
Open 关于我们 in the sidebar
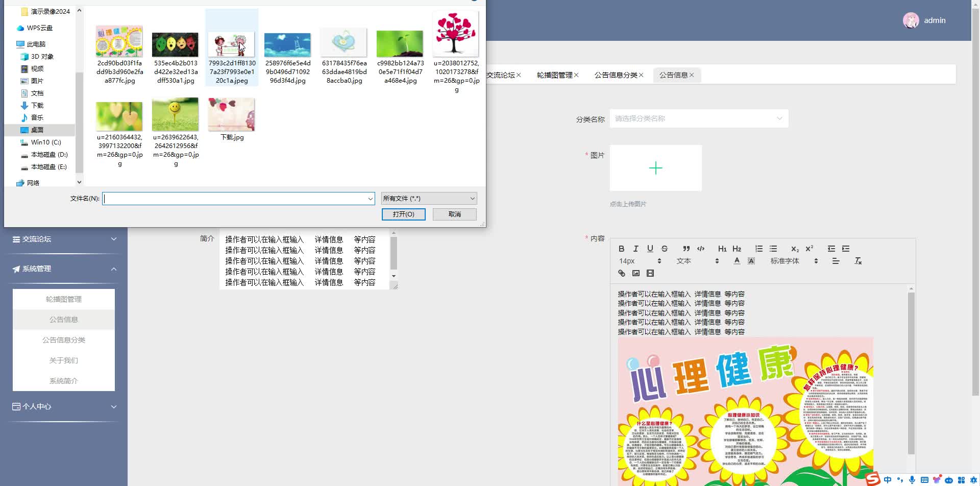point(64,360)
